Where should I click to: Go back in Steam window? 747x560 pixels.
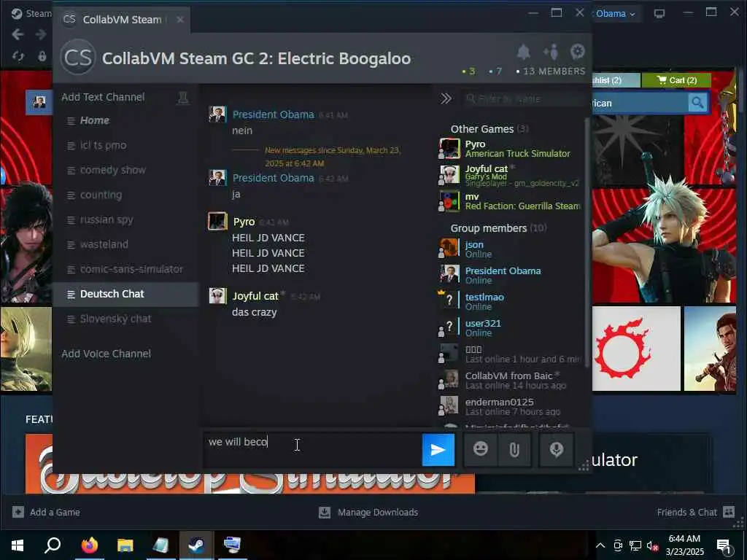(x=18, y=34)
